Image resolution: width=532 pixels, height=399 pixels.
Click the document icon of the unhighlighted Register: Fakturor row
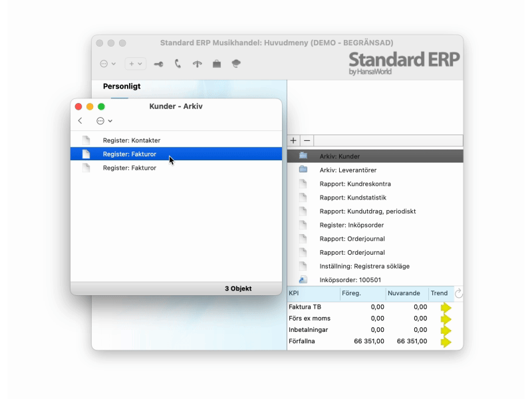point(86,168)
